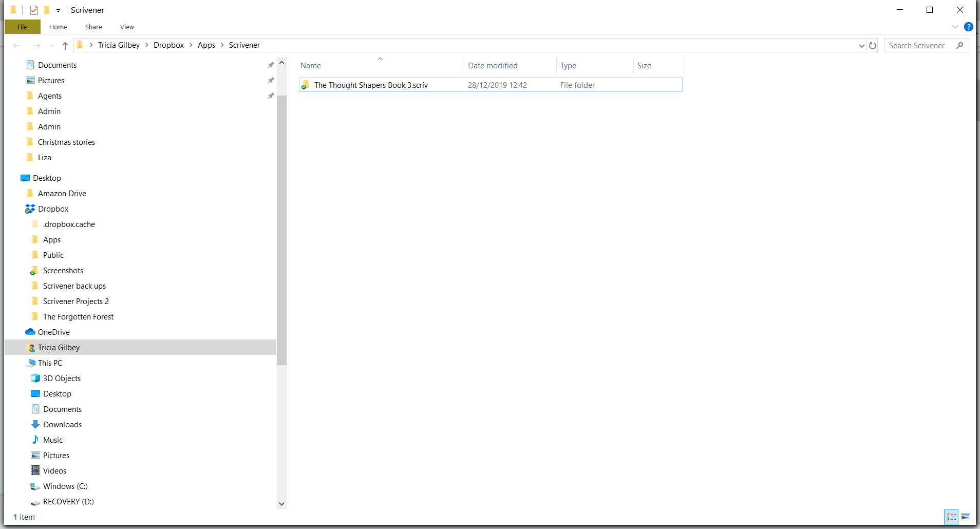Switch to Details view layout
This screenshot has width=980, height=529.
[952, 517]
